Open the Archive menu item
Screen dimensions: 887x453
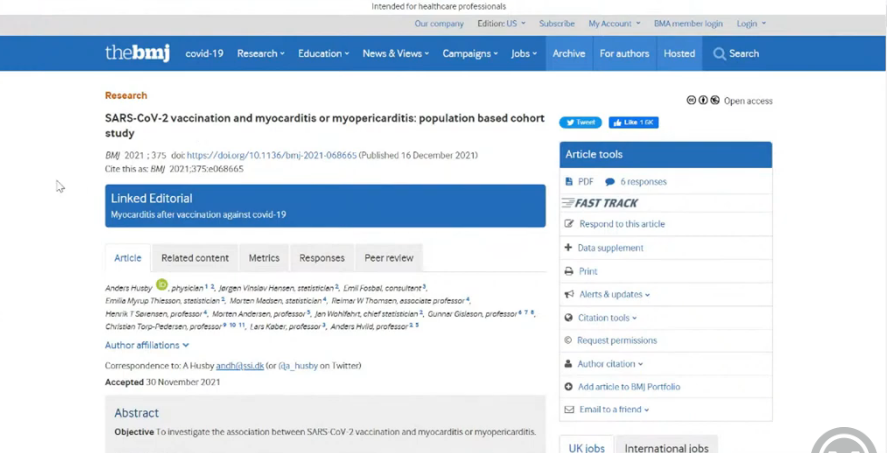point(569,54)
